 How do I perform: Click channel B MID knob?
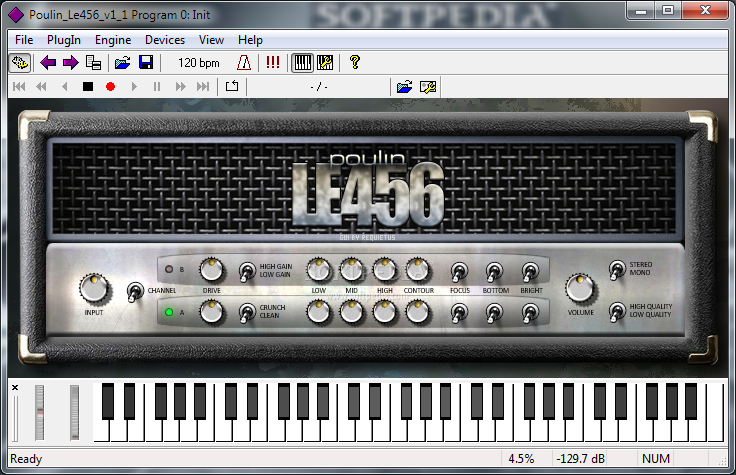pos(351,270)
